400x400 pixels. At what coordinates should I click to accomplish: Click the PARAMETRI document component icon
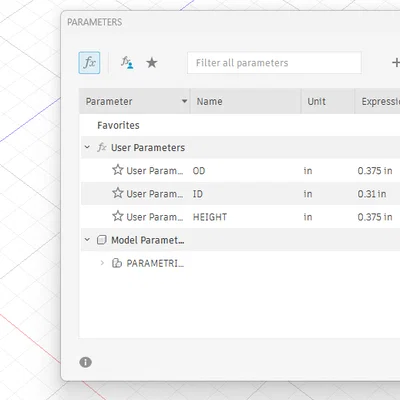click(x=117, y=263)
